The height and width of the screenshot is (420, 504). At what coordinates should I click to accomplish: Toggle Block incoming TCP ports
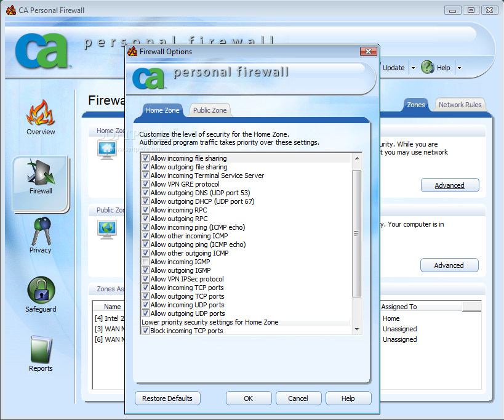coord(145,331)
